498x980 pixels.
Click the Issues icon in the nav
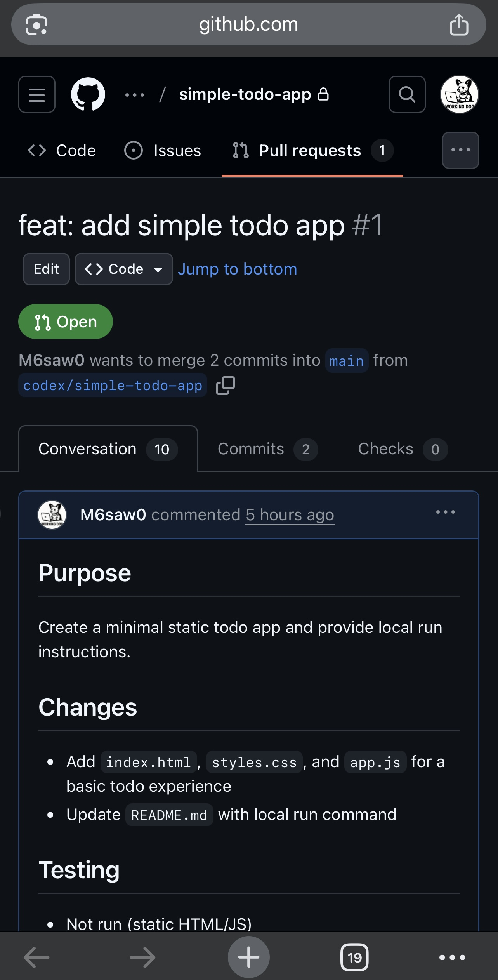click(134, 151)
